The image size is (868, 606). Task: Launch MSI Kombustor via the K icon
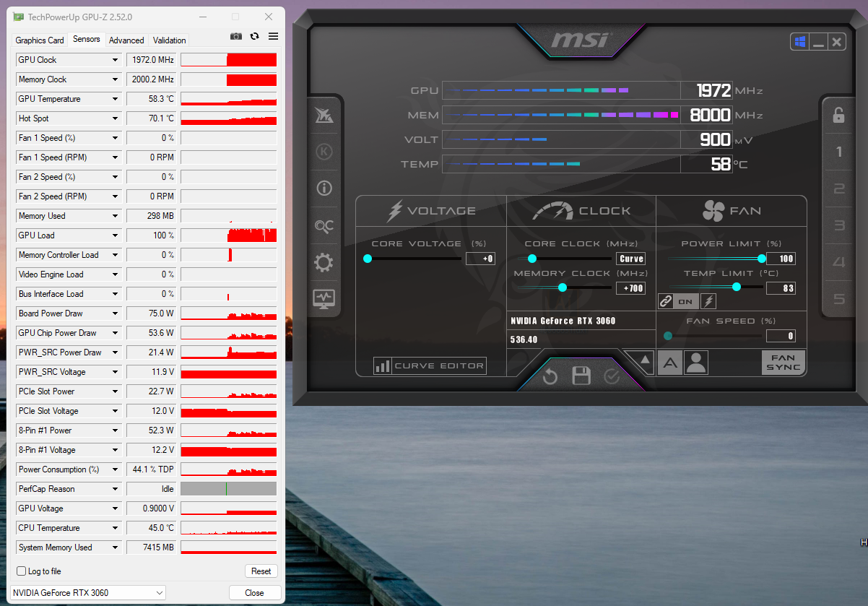tap(324, 152)
